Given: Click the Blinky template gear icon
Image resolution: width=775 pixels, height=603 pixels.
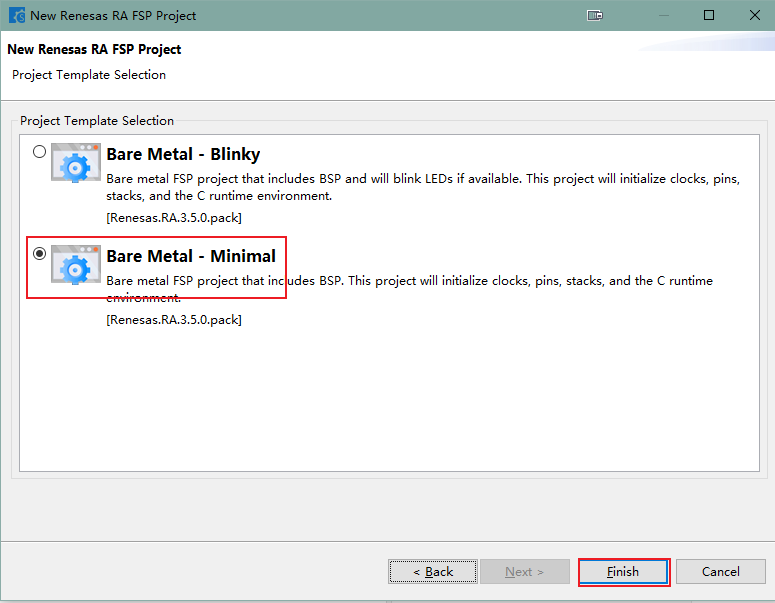Looking at the screenshot, I should pos(76,163).
